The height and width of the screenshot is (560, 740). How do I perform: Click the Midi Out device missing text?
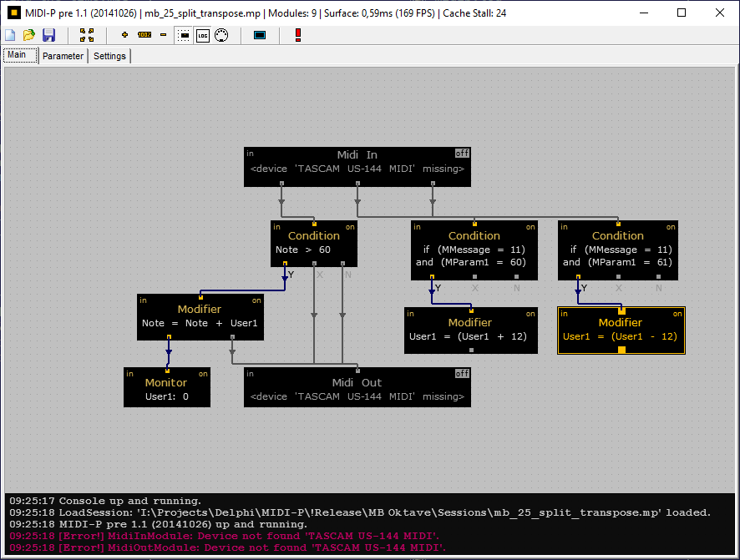click(357, 397)
